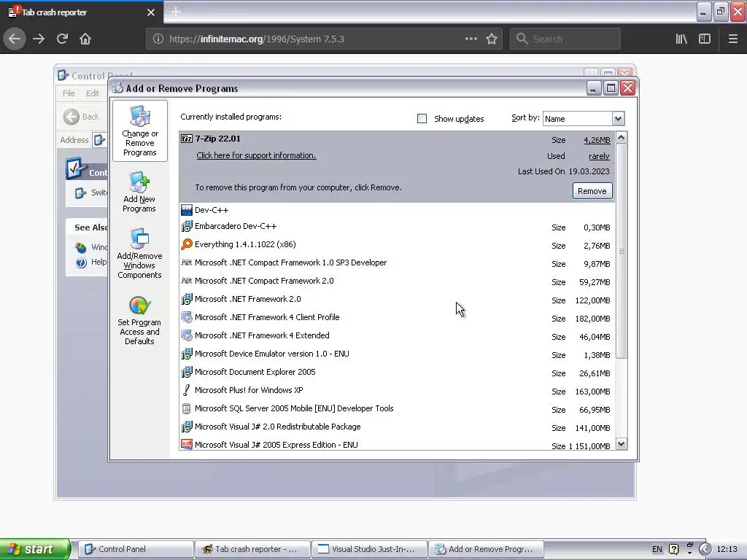Click Microsoft .NET Framework 2.0 icon
The image size is (747, 560).
[x=187, y=299]
